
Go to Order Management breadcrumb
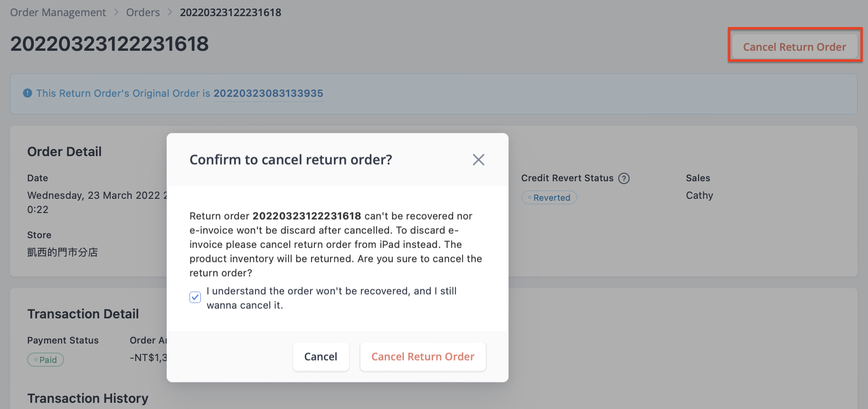point(58,12)
